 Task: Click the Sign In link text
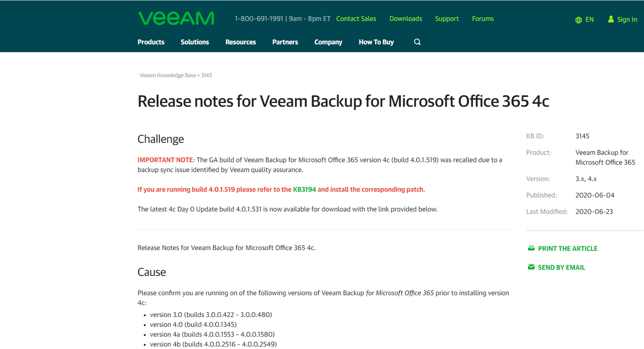[x=627, y=20]
